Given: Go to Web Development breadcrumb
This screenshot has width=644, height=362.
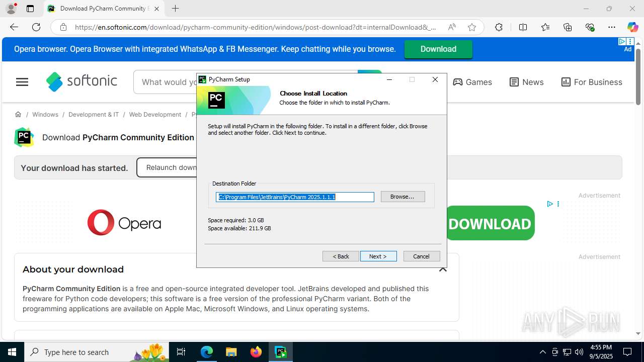Looking at the screenshot, I should (155, 114).
